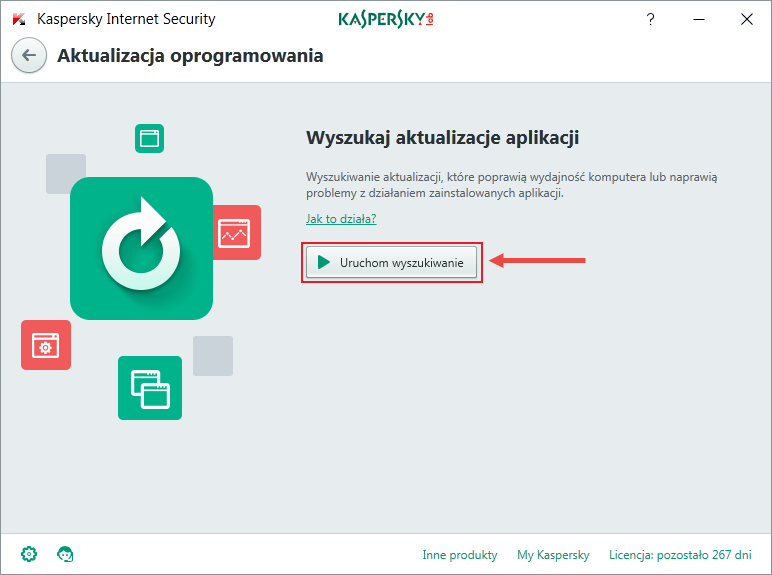Click the play triangle in Uruchom wyszukiwanie
The image size is (772, 575).
[323, 262]
